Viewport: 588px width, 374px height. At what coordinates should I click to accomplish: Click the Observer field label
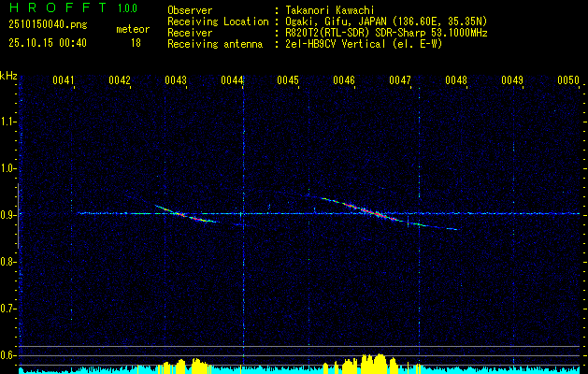190,10
